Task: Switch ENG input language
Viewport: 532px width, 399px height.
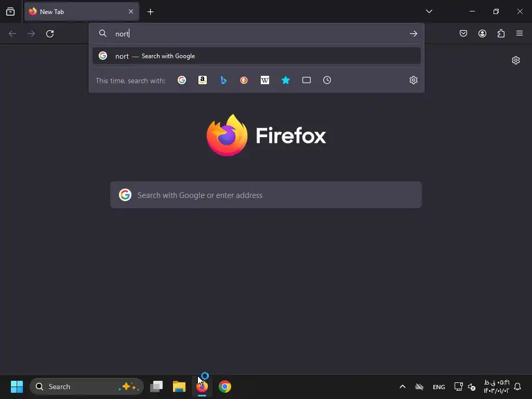Action: [438, 387]
